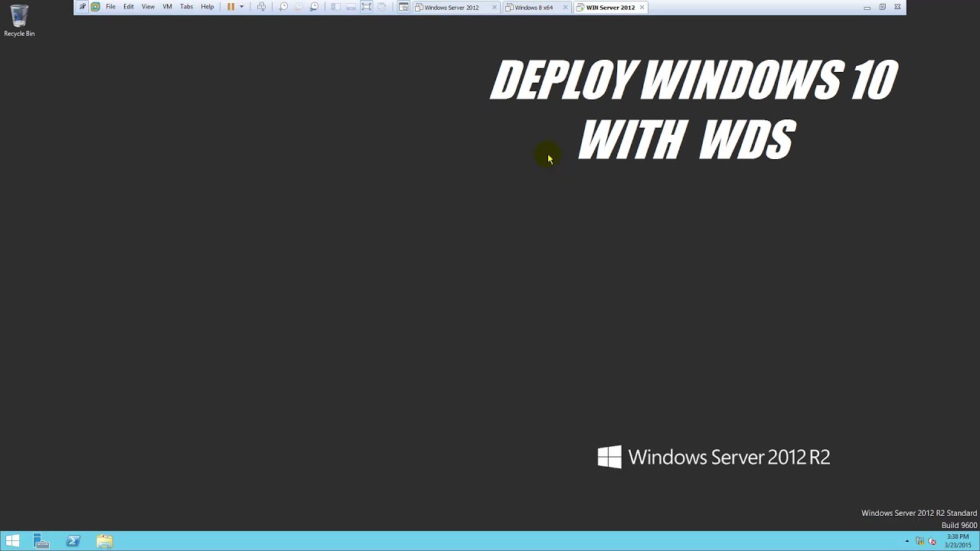This screenshot has height=551, width=980.
Task: Launch PowerShell from the taskbar
Action: point(73,541)
